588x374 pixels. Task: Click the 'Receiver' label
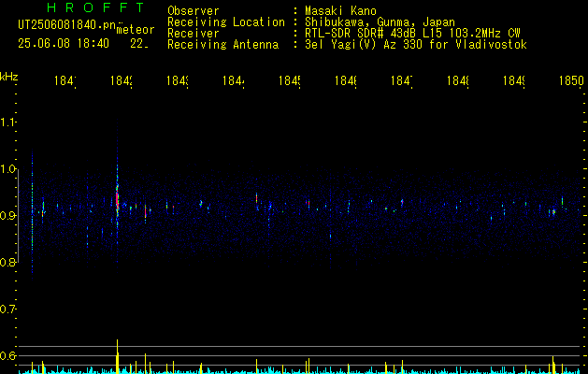click(x=194, y=34)
